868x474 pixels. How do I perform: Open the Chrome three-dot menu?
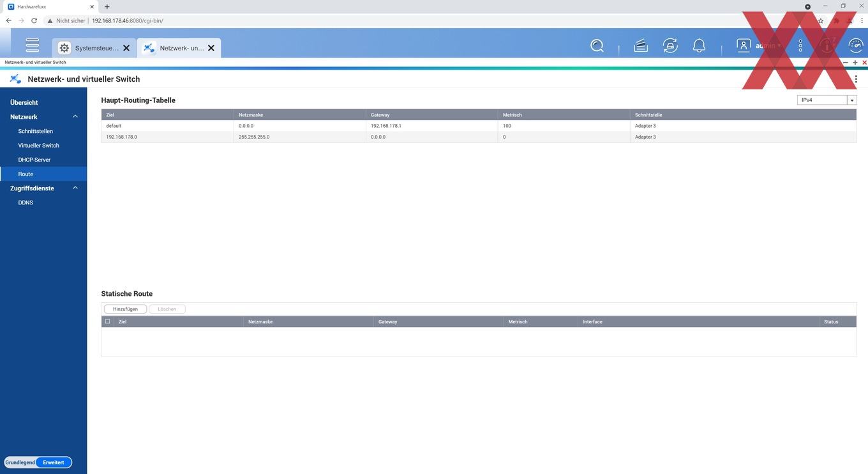click(861, 20)
